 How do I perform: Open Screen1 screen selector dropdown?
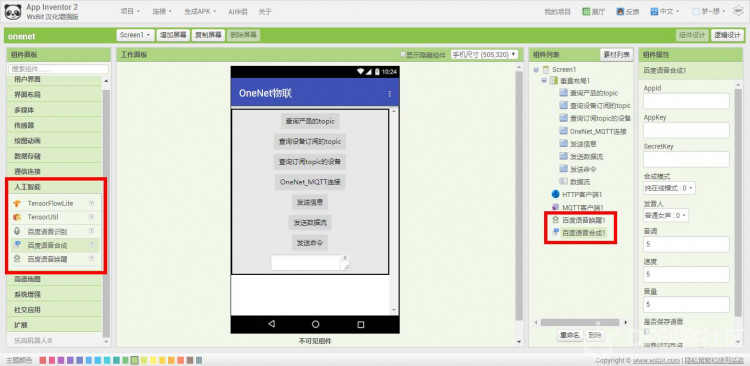pyautogui.click(x=135, y=35)
